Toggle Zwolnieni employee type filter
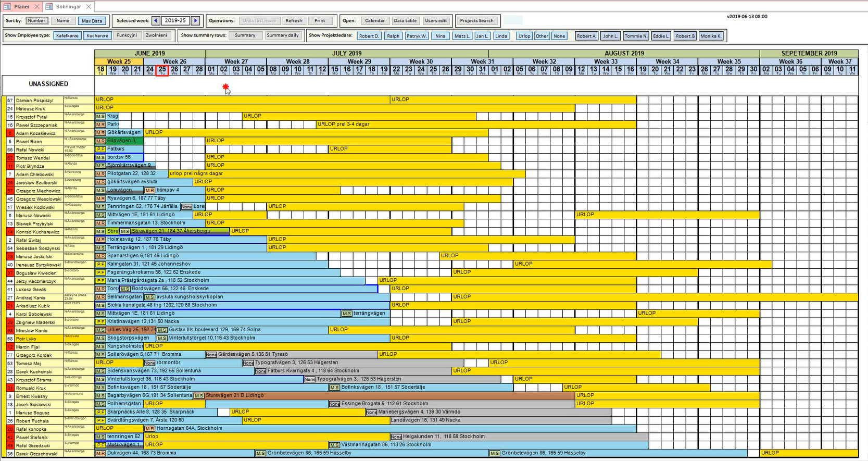Image resolution: width=868 pixels, height=461 pixels. point(157,36)
